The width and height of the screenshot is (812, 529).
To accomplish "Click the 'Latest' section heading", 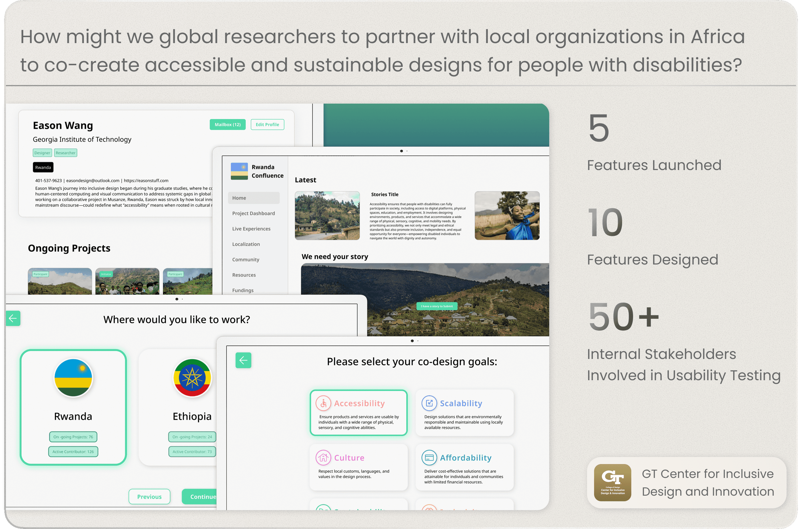I will (305, 180).
